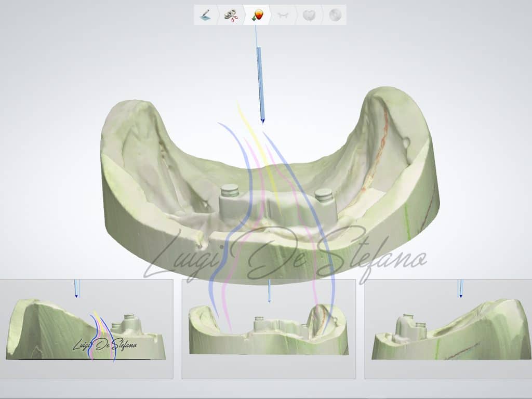Select the scan/prepare step icon in workflow bar

(205, 15)
